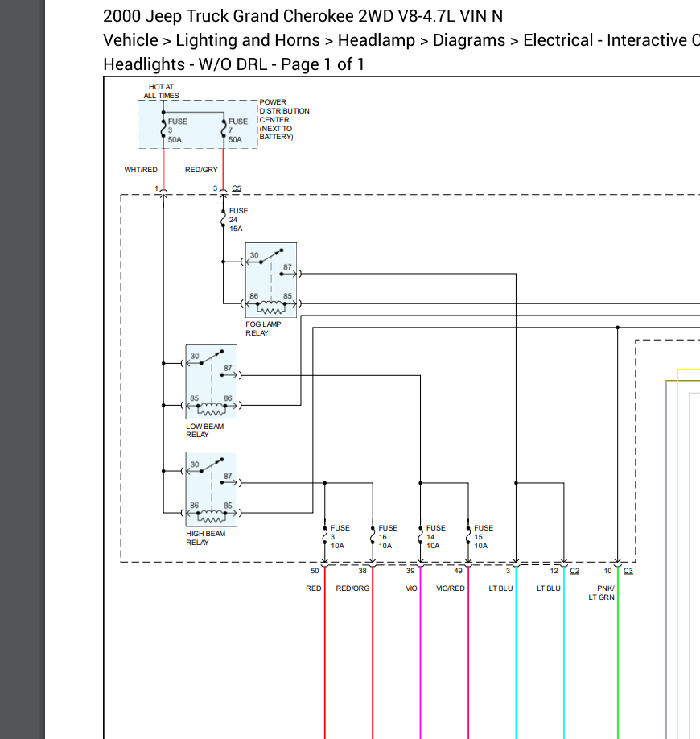Select the FUSE 14 10A label
The height and width of the screenshot is (739, 700).
point(436,537)
